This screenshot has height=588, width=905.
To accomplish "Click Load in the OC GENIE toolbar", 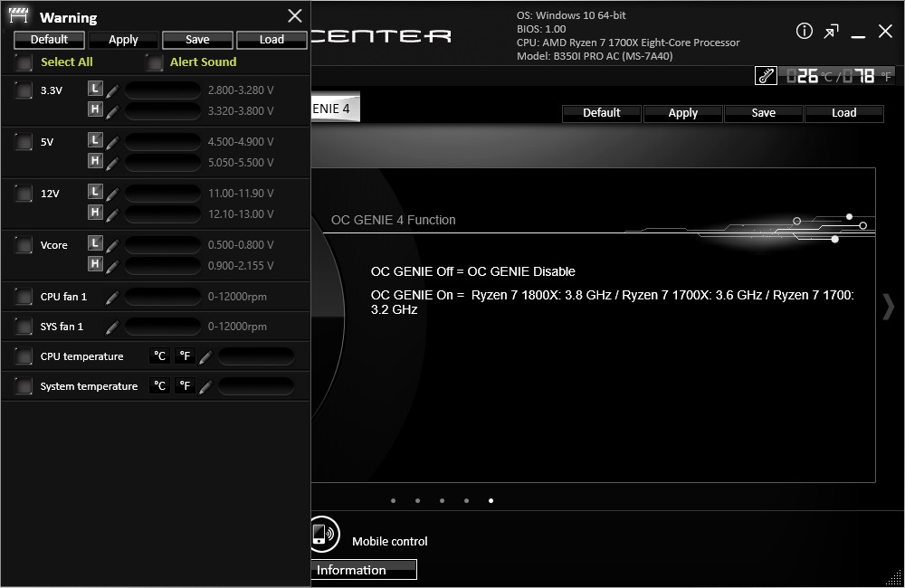I will coord(843,113).
